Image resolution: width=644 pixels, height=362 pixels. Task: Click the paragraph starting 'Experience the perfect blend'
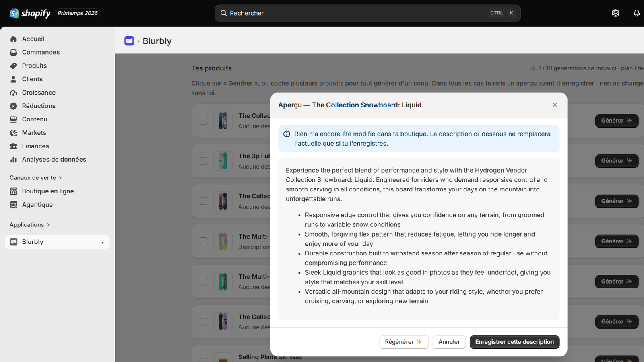click(417, 185)
